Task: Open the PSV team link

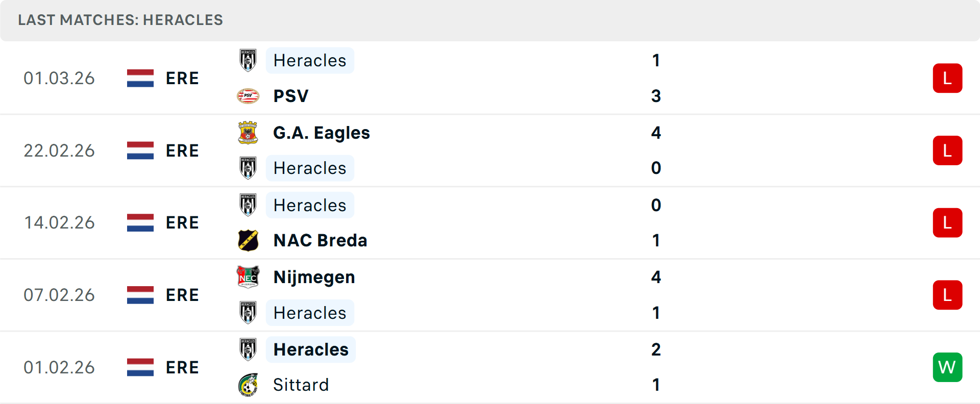Action: coord(291,96)
